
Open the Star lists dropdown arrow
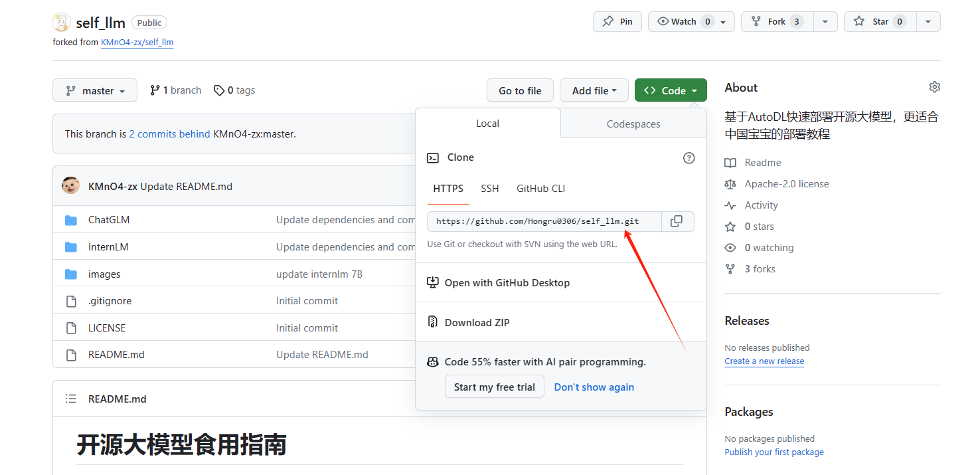tap(928, 21)
